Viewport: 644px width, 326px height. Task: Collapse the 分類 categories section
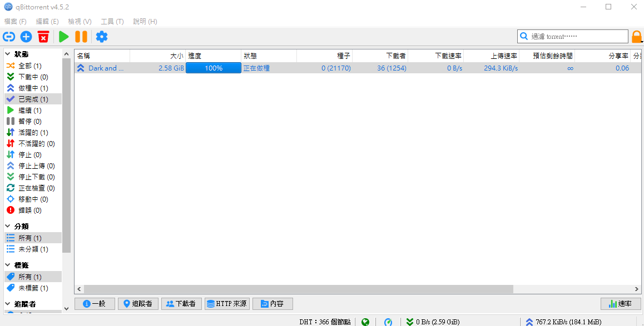pyautogui.click(x=8, y=227)
